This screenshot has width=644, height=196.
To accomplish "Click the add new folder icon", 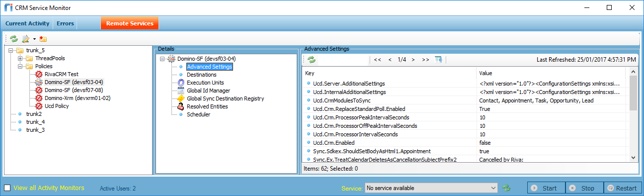I will click(43, 38).
